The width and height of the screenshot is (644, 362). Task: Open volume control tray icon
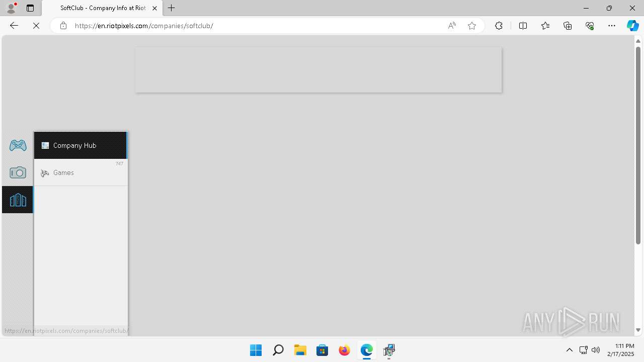point(596,350)
